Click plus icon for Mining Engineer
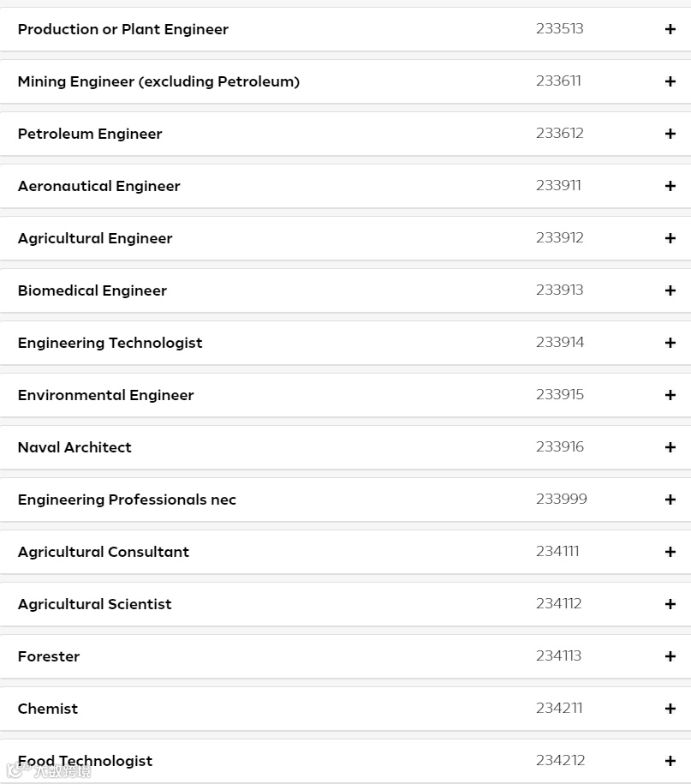 tap(670, 81)
